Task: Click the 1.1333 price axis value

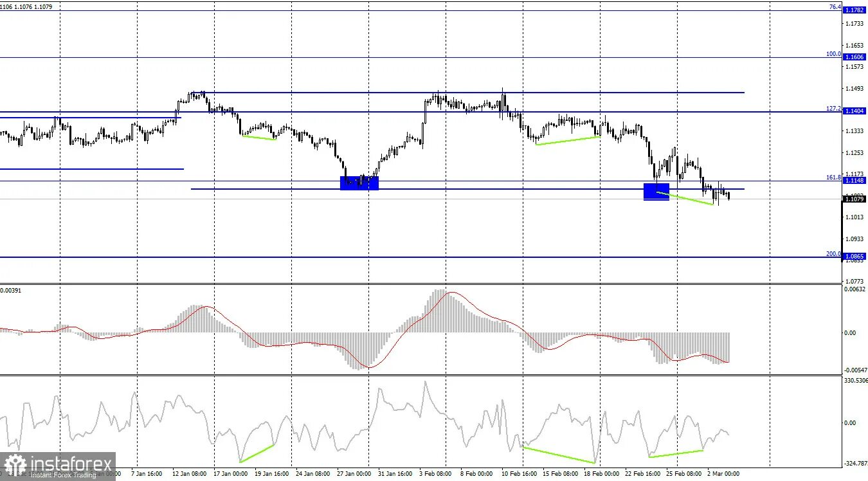Action: [x=854, y=131]
